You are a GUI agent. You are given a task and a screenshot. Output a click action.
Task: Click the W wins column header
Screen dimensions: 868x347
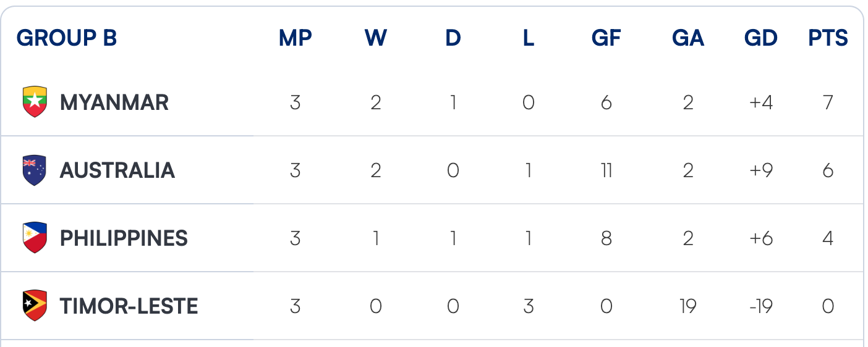point(375,38)
